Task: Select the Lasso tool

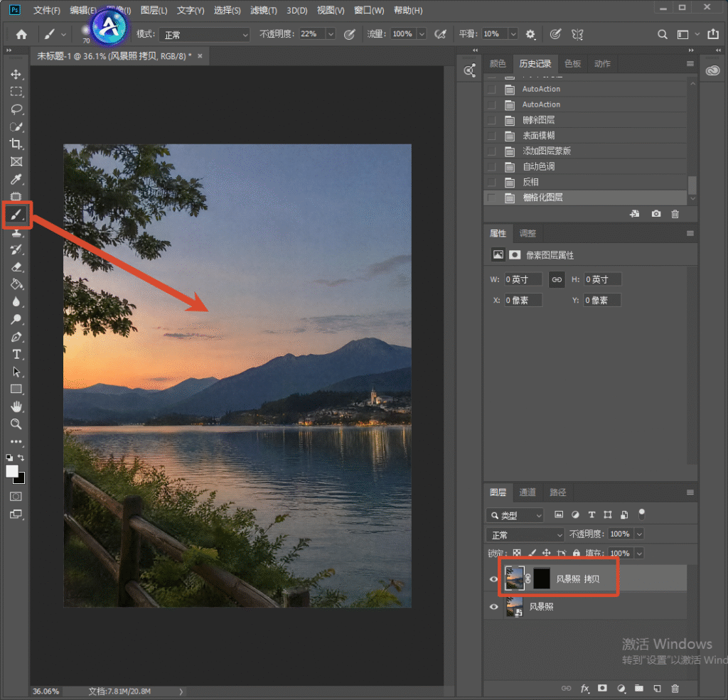Action: (x=16, y=109)
